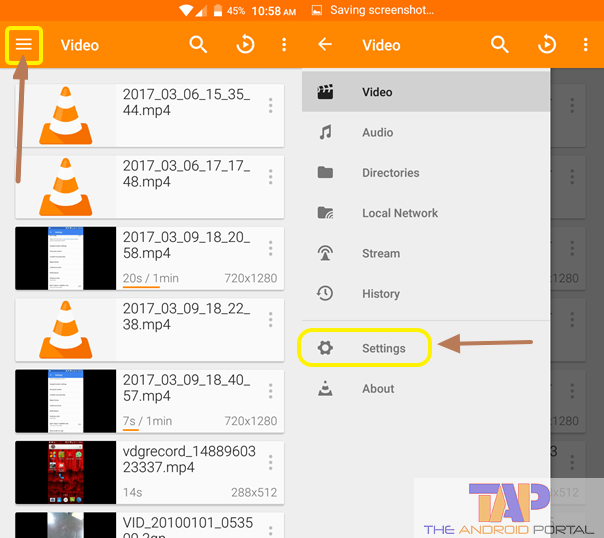Play thumbnail of 2017_03_06_15_35_44.mp4
Image resolution: width=604 pixels, height=538 pixels.
pyautogui.click(x=65, y=116)
